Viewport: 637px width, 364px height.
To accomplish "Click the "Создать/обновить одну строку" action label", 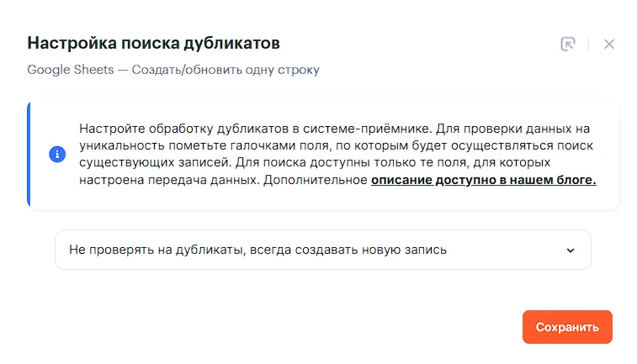I will (x=226, y=70).
